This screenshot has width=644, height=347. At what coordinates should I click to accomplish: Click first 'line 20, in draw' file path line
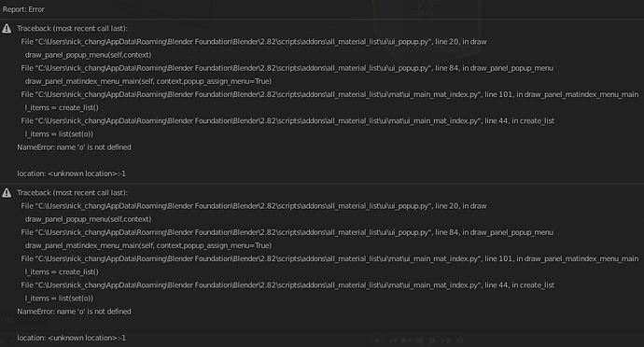coord(254,41)
